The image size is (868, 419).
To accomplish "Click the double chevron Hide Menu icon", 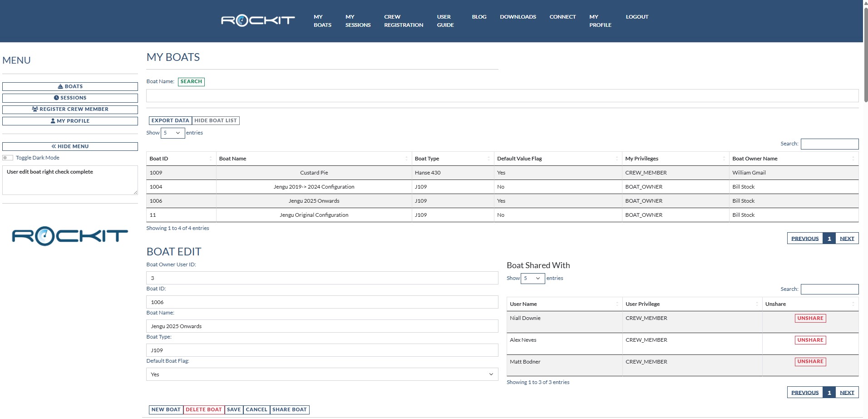I will 54,146.
